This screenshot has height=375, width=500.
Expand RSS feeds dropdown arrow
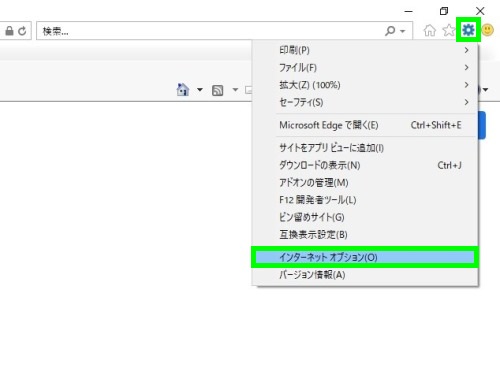pyautogui.click(x=235, y=90)
